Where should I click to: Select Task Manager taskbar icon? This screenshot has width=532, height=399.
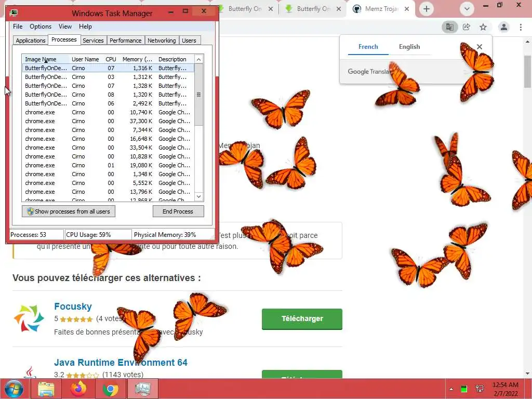[x=142, y=389]
